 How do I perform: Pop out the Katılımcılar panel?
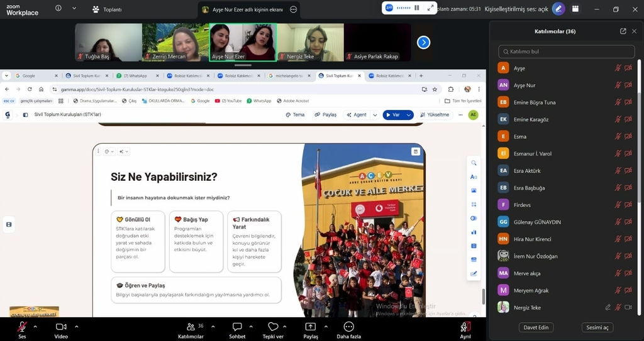pos(623,31)
